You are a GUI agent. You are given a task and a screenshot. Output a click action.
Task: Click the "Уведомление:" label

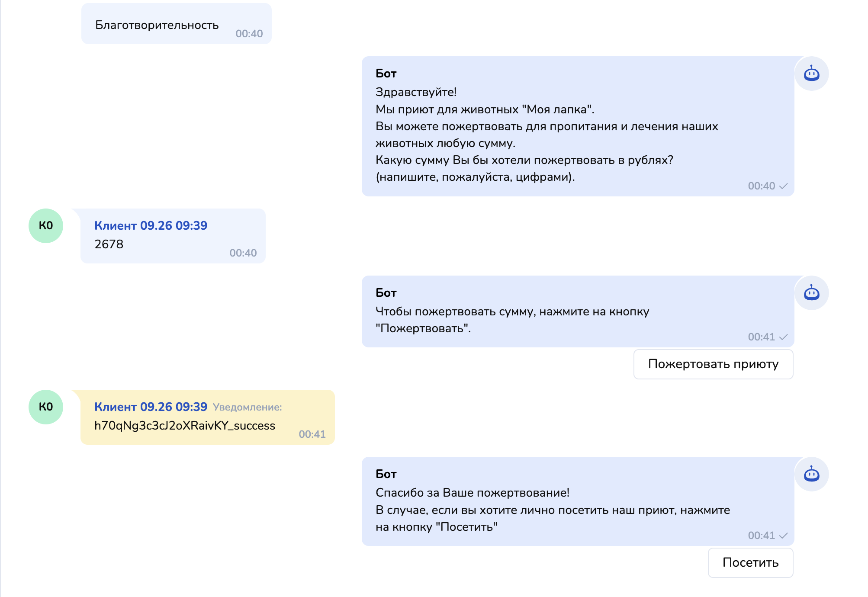coord(247,407)
